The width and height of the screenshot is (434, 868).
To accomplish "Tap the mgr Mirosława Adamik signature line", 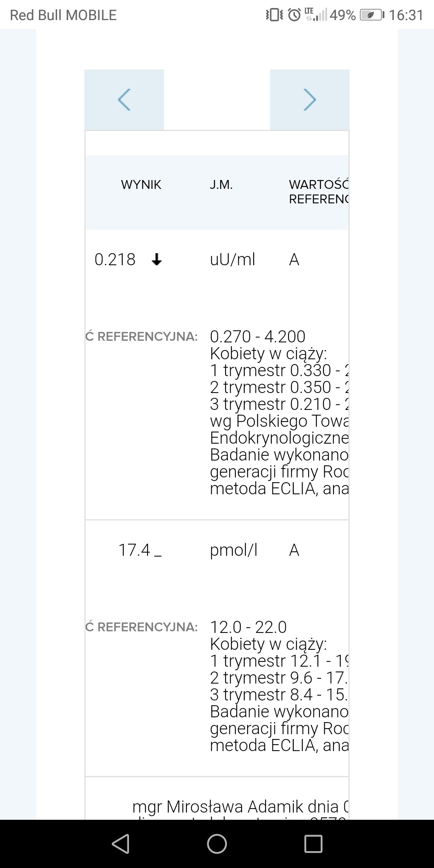I will (240, 807).
